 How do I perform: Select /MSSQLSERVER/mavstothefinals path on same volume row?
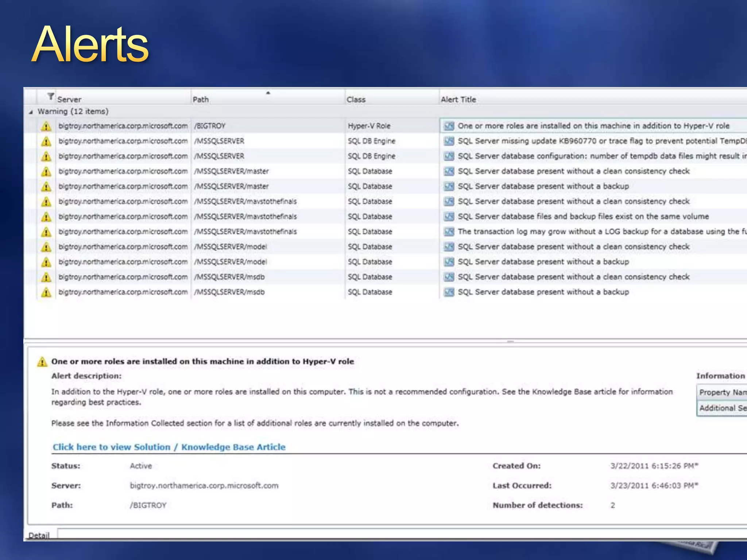tap(245, 217)
